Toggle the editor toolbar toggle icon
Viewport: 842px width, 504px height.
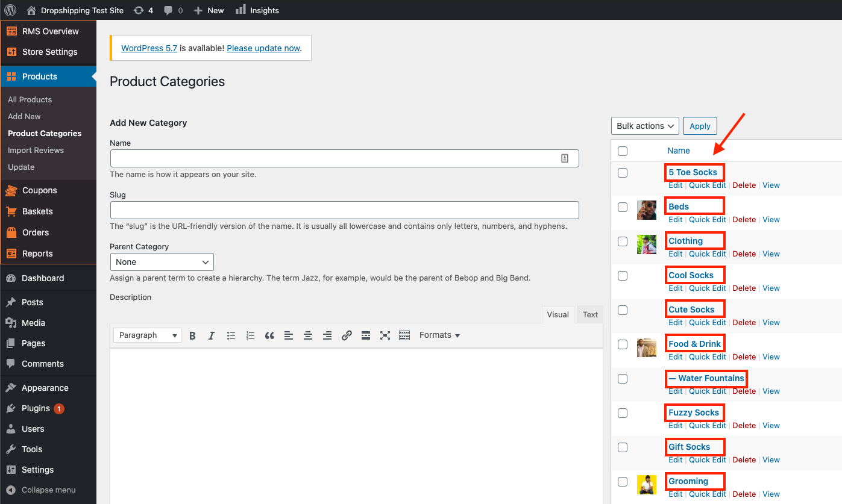pos(404,335)
